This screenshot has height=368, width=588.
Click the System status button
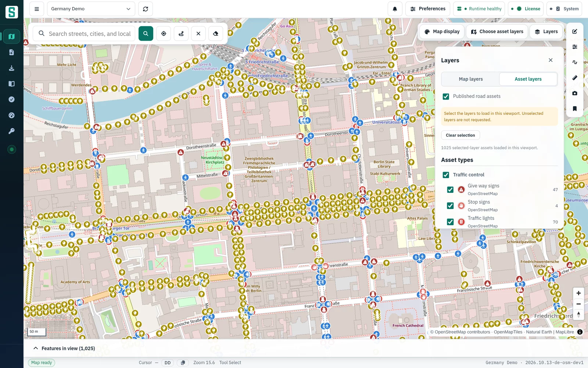pos(564,9)
